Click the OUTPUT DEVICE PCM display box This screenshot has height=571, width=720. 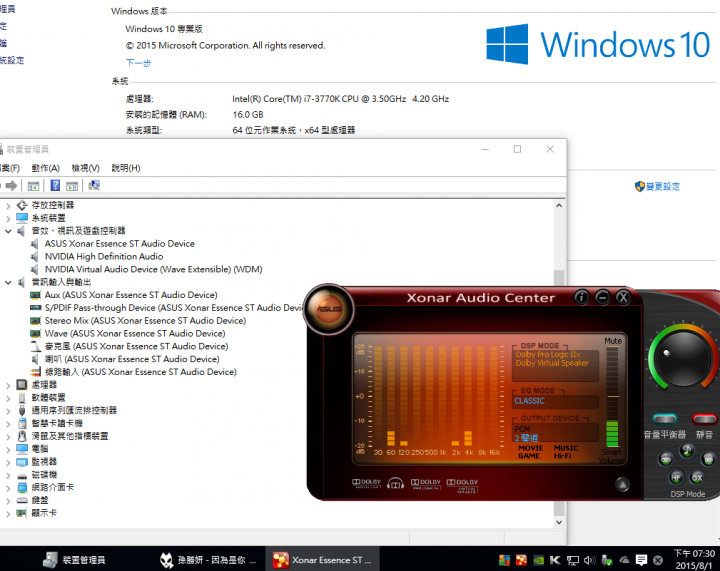tap(556, 433)
